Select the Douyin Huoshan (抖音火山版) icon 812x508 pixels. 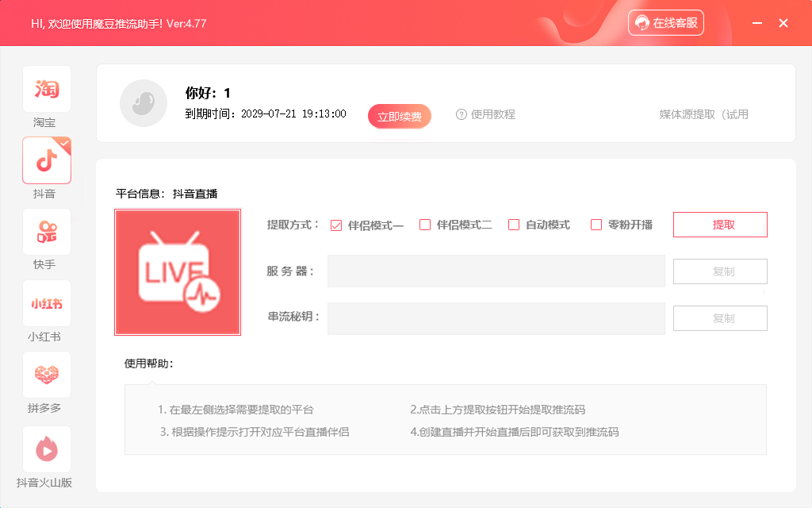[47, 449]
